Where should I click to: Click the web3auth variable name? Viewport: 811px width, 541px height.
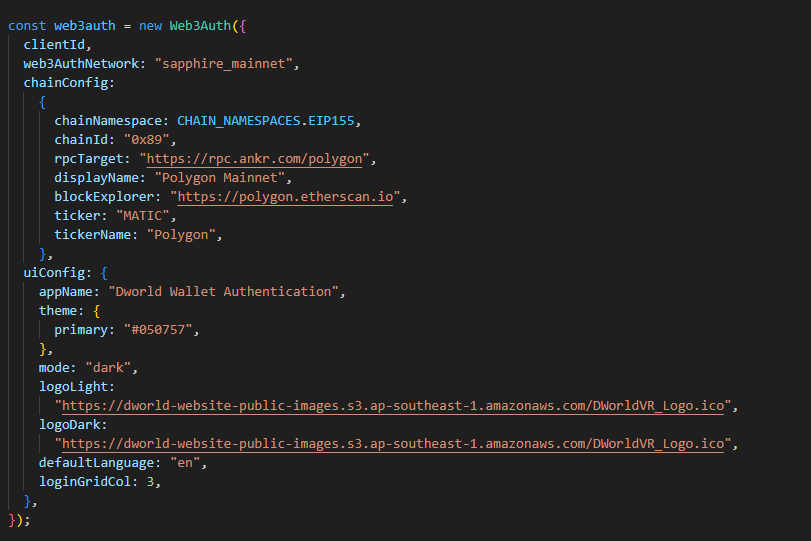[x=85, y=26]
